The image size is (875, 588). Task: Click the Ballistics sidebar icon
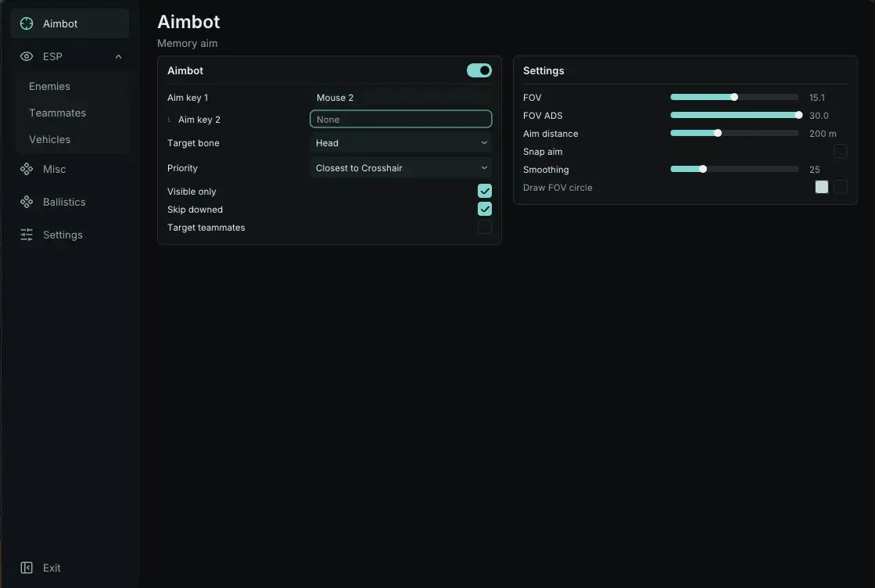27,202
